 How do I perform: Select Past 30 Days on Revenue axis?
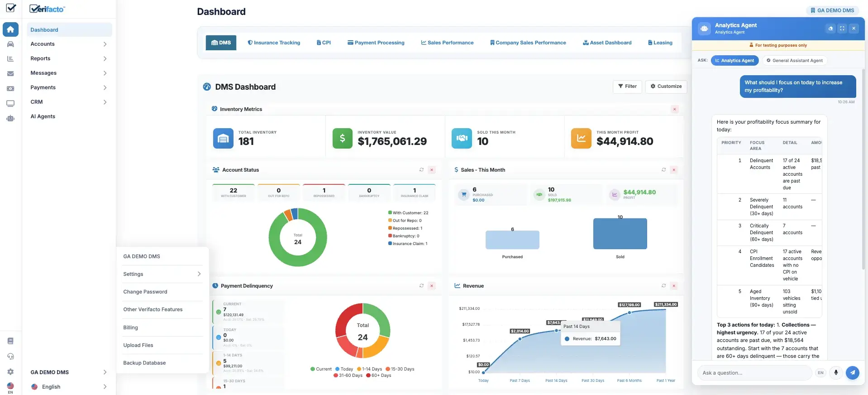[593, 381]
